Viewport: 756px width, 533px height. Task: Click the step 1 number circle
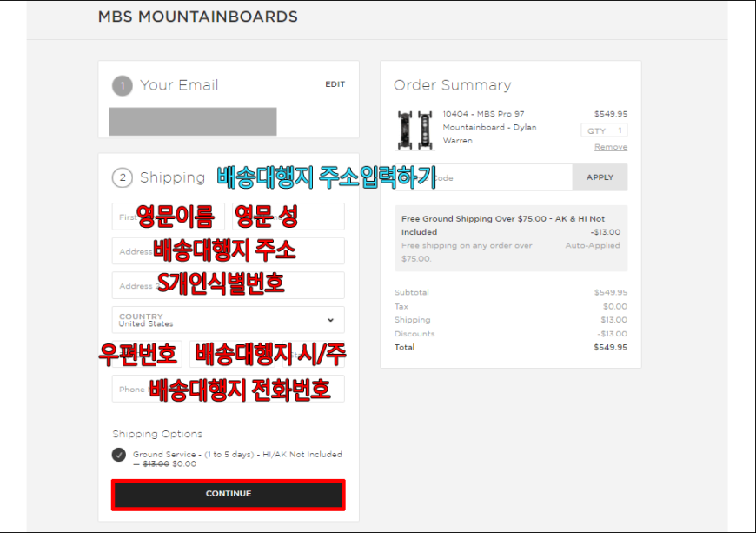tap(123, 86)
